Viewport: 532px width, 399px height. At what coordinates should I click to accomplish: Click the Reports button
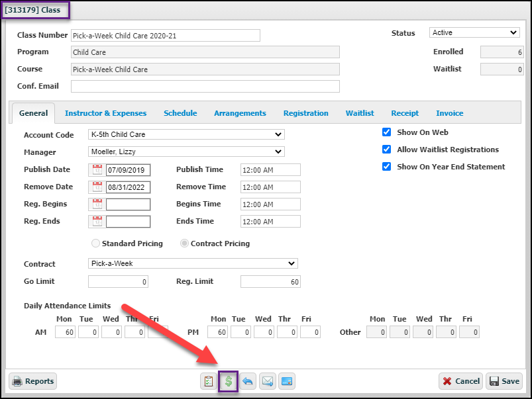click(x=33, y=381)
